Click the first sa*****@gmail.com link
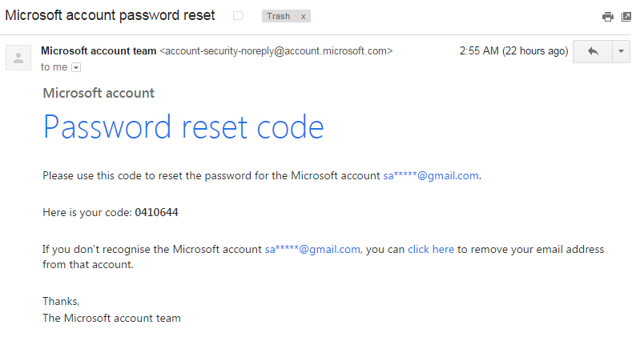The image size is (644, 345). pos(431,175)
